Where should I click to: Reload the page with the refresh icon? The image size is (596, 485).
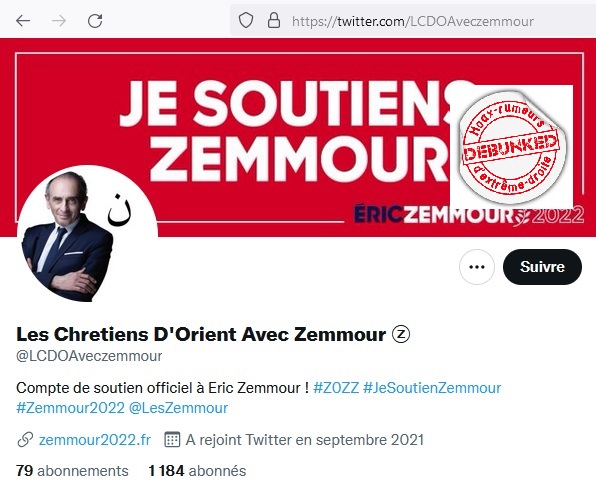coord(95,21)
